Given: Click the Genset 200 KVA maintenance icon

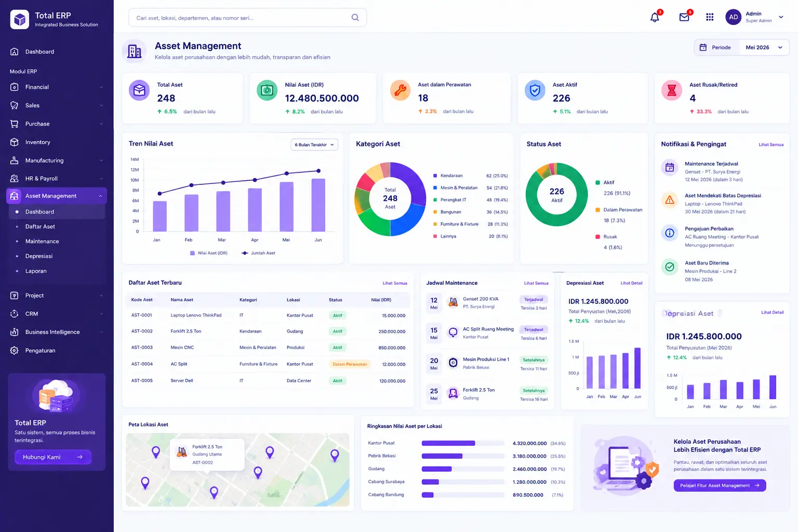Looking at the screenshot, I should point(453,302).
